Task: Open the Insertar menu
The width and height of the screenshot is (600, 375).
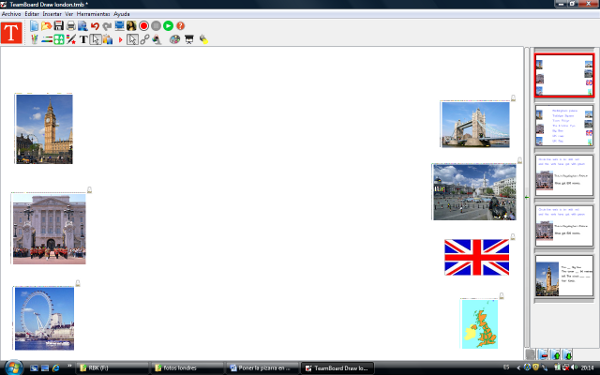Action: [52, 14]
